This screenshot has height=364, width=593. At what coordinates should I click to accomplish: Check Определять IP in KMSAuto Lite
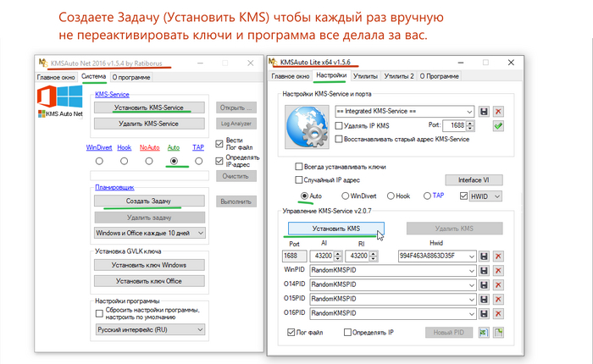click(347, 332)
